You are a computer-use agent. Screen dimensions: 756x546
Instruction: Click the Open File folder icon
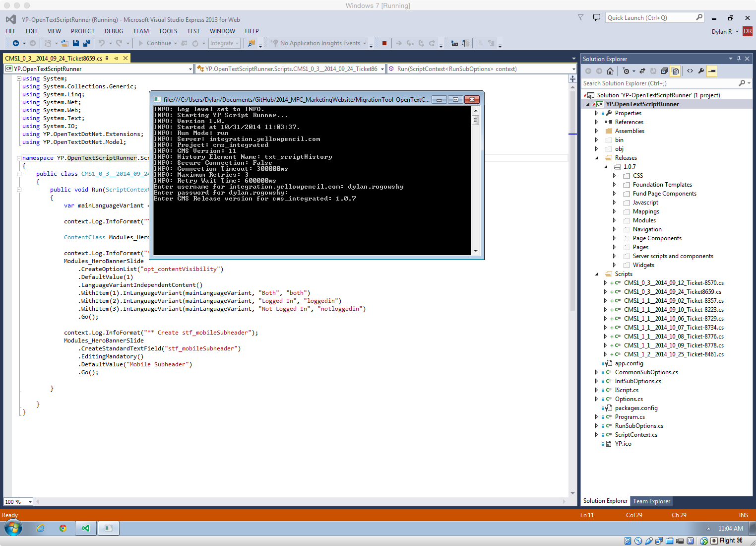pos(64,43)
